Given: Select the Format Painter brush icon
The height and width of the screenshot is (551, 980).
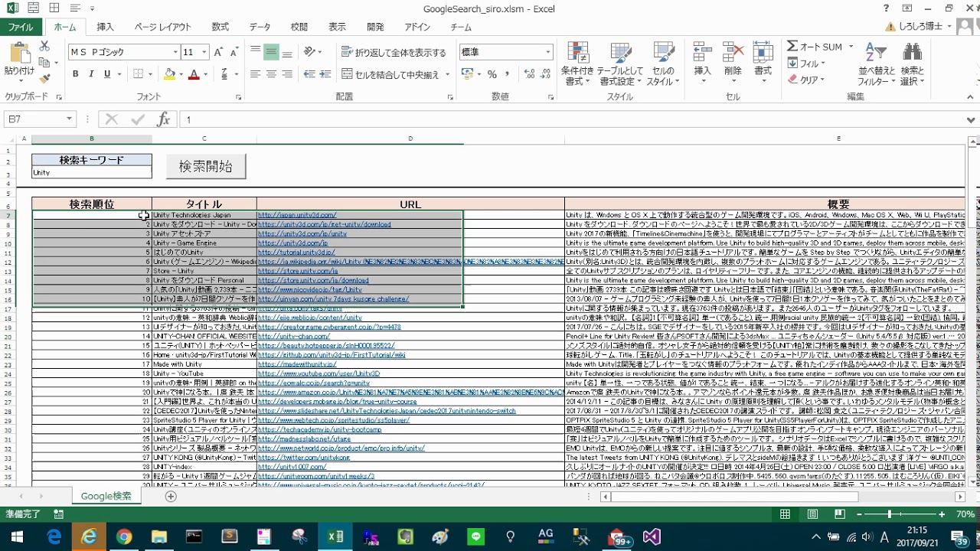Looking at the screenshot, I should (x=44, y=78).
